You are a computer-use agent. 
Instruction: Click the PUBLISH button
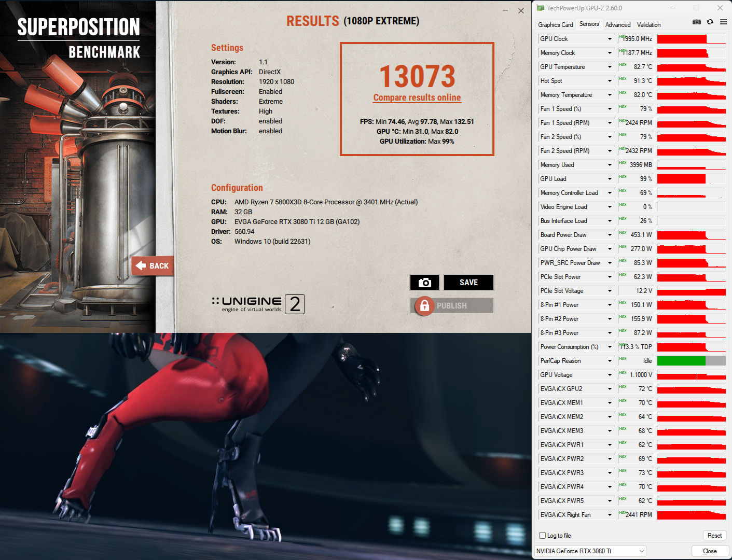pos(452,306)
